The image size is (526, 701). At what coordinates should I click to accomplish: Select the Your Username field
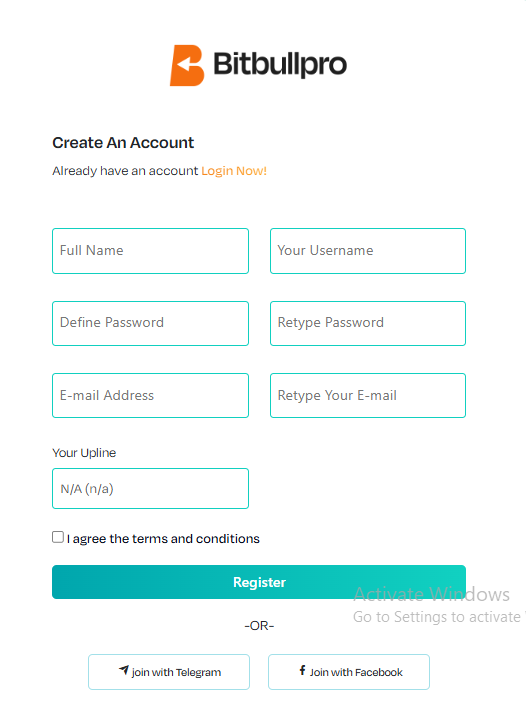pyautogui.click(x=368, y=251)
